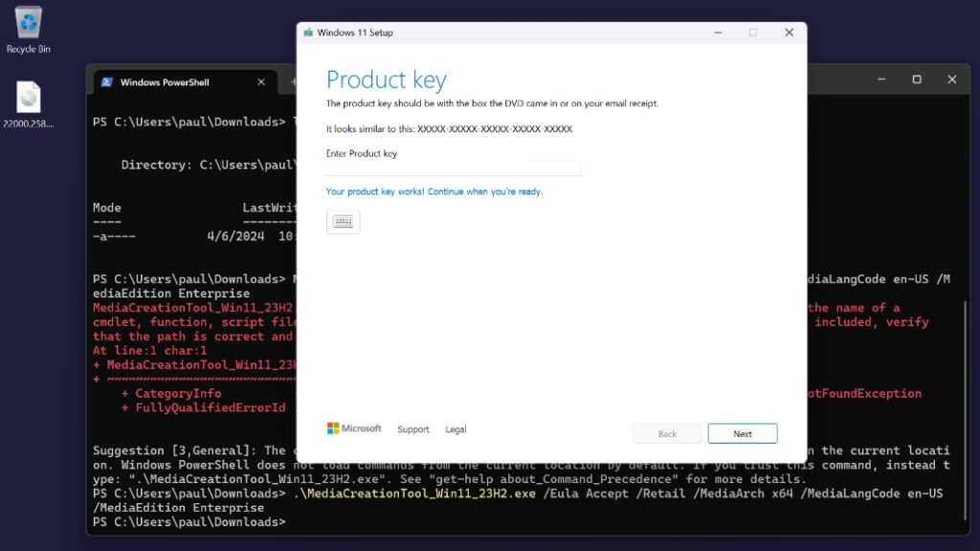Click the Next button

(742, 433)
